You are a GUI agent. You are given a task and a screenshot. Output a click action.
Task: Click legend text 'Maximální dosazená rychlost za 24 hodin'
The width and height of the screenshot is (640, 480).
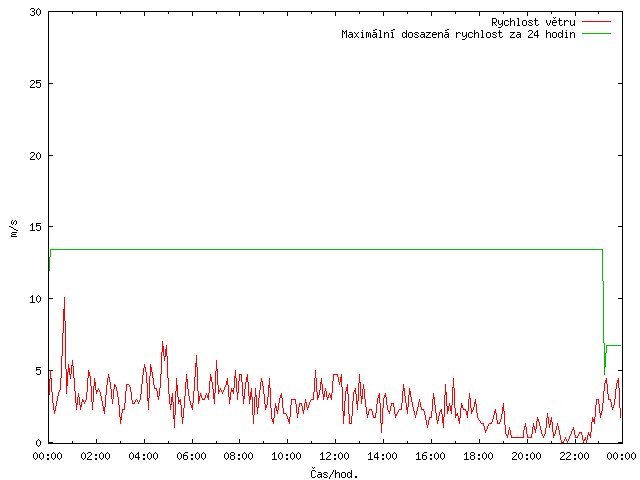click(458, 34)
